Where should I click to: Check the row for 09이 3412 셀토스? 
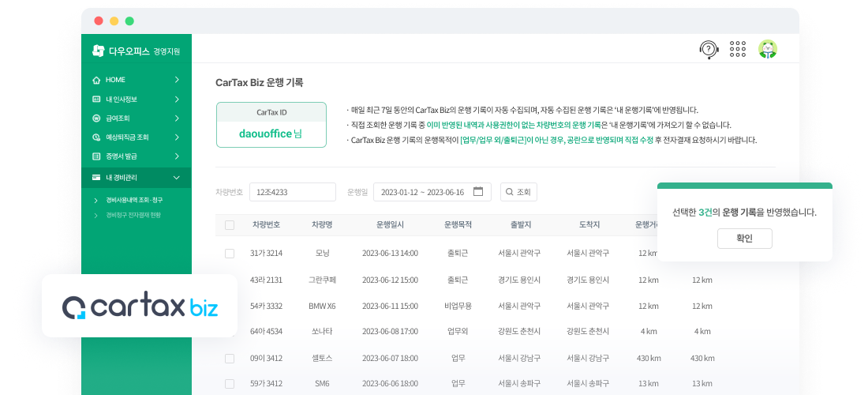pos(230,359)
